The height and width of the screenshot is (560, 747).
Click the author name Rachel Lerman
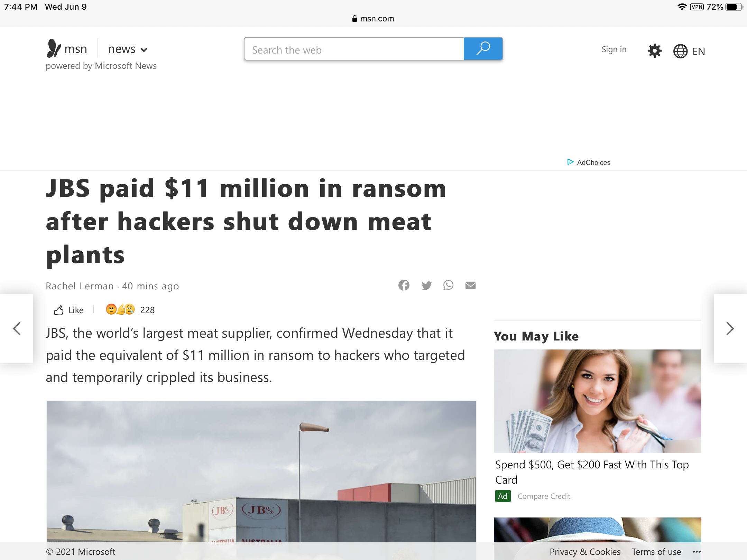[x=80, y=286]
